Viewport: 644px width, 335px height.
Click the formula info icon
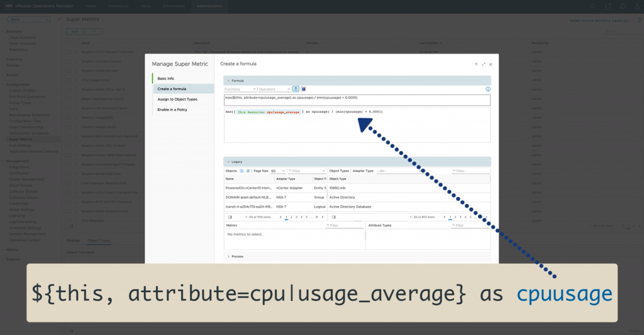coord(487,89)
